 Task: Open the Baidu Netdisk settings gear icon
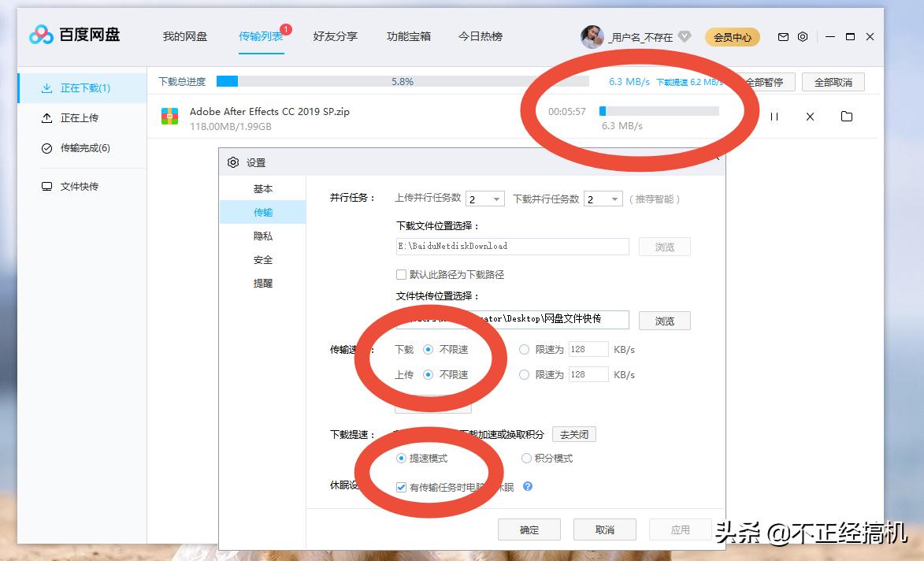pos(803,36)
